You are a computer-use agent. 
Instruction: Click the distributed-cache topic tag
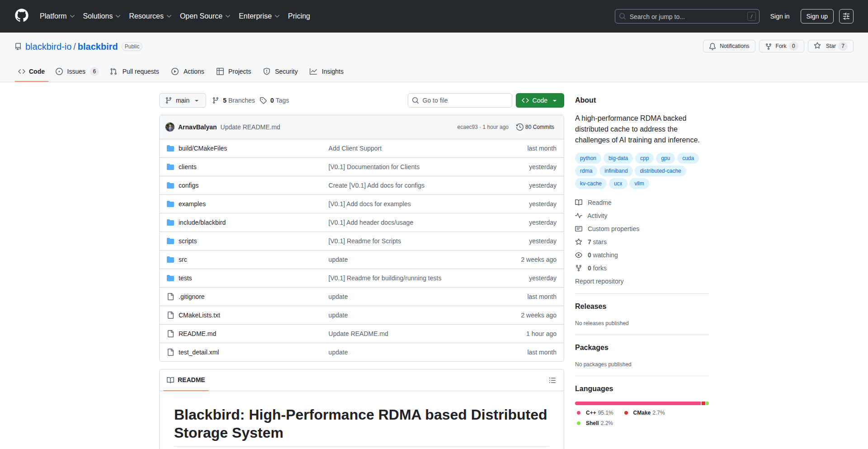pos(660,171)
